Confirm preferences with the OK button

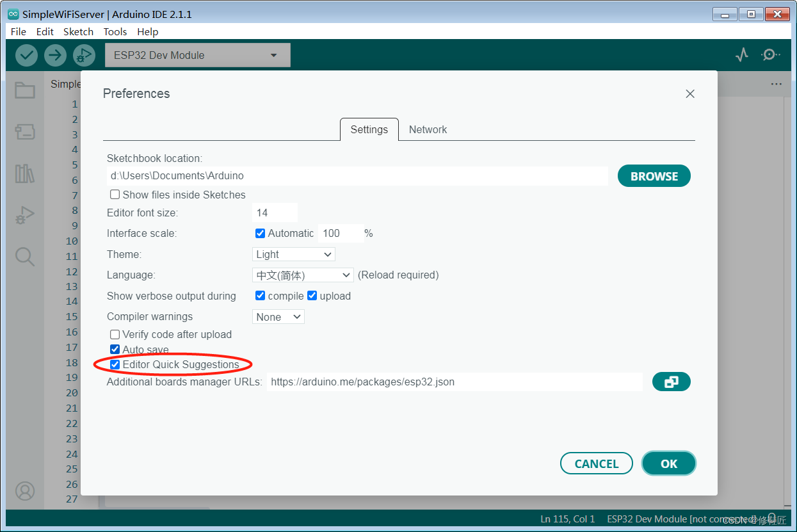[668, 463]
